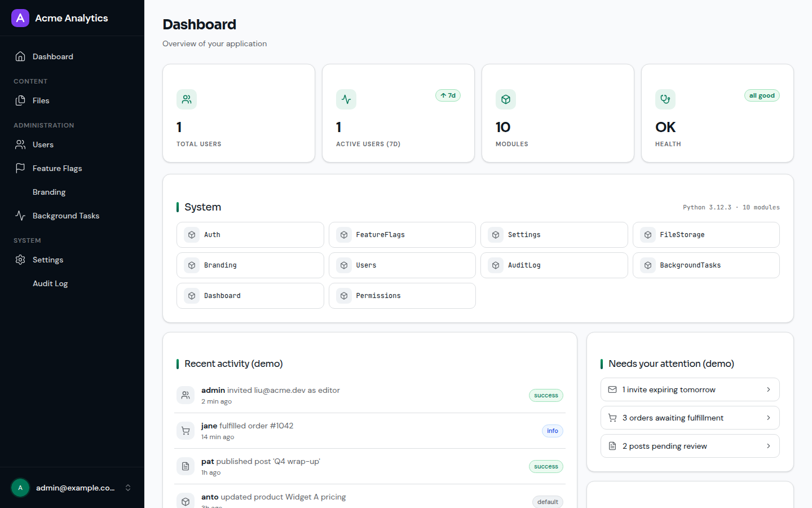Viewport: 812px width, 508px height.
Task: Select the Branding module tile in System
Action: pos(250,265)
